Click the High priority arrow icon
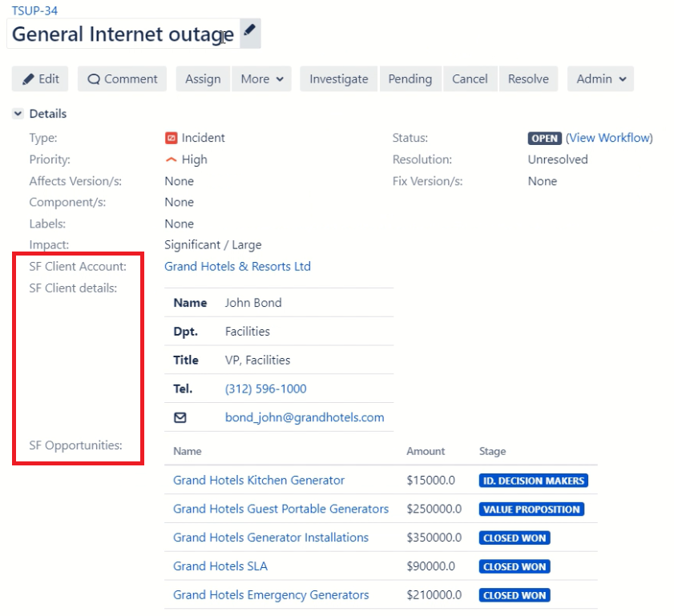 [171, 159]
